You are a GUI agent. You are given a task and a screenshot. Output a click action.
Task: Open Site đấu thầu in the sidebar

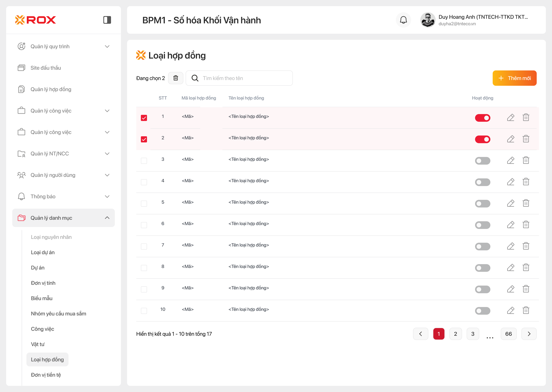coord(46,68)
